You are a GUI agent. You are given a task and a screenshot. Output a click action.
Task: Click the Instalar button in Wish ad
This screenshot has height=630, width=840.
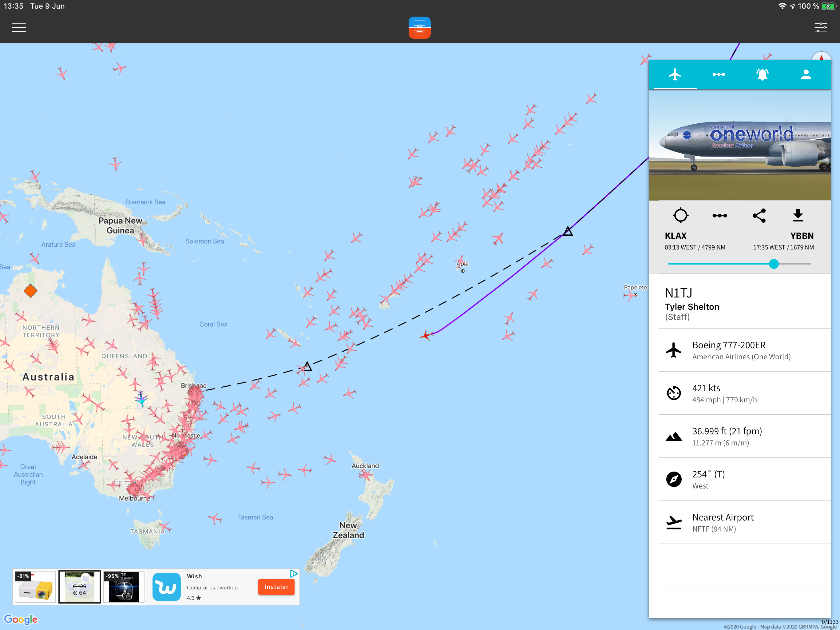(x=276, y=587)
